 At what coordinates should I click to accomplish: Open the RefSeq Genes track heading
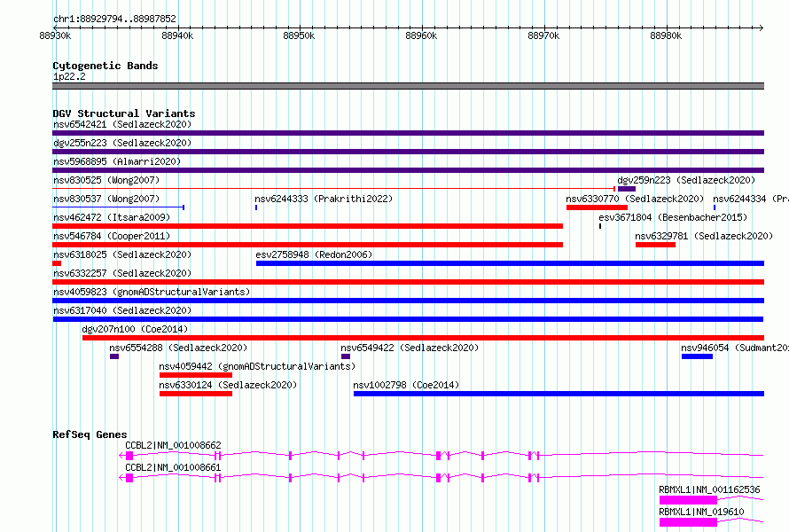(x=90, y=434)
